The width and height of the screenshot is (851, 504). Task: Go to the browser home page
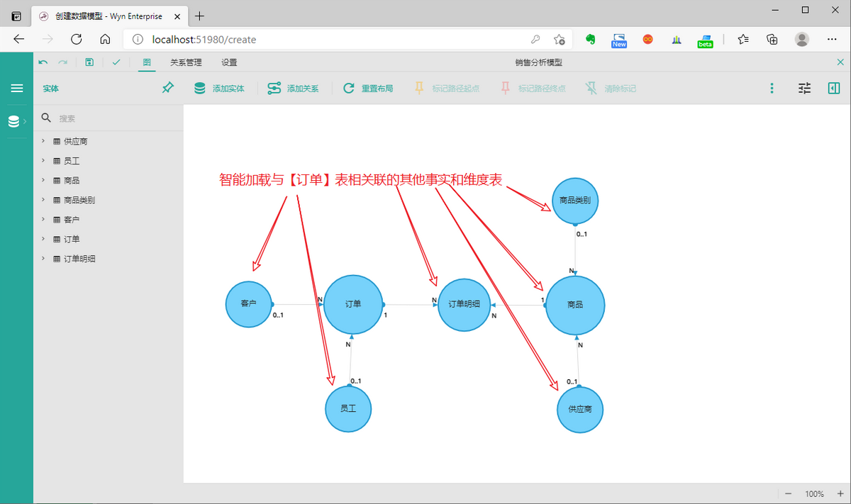pyautogui.click(x=105, y=39)
